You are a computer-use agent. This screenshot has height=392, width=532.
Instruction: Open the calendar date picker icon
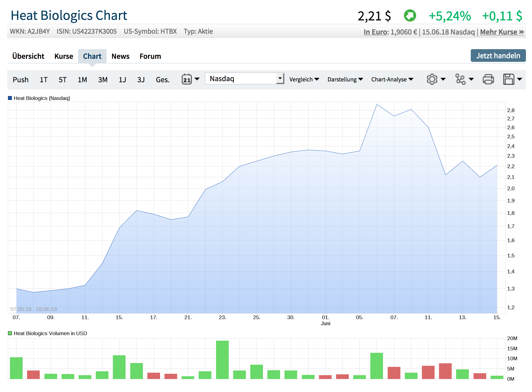tap(187, 80)
